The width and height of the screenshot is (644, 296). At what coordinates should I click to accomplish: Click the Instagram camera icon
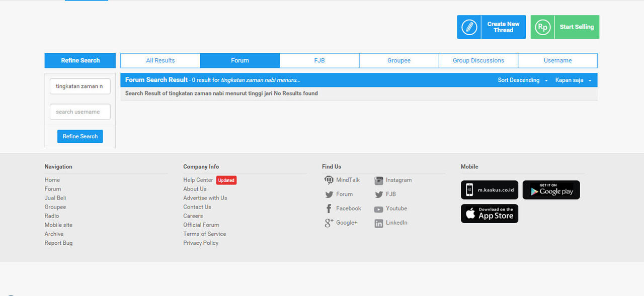coord(379,180)
